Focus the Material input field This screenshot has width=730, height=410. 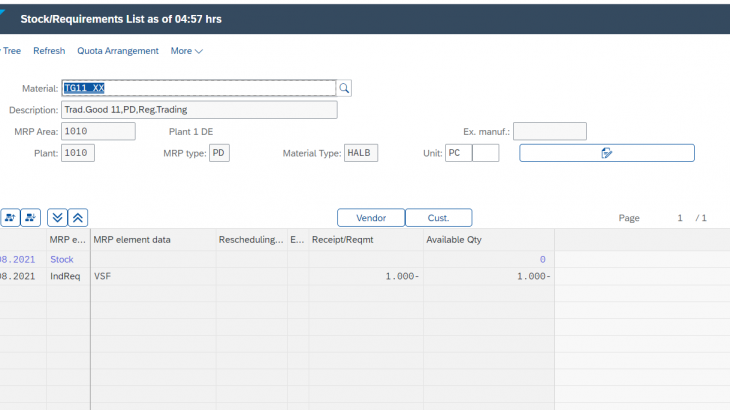click(x=199, y=88)
